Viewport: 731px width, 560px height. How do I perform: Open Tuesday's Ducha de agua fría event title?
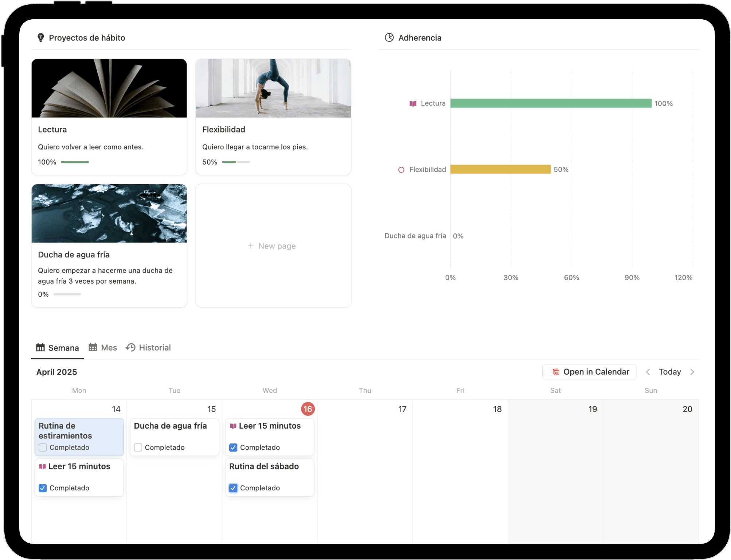pos(170,426)
